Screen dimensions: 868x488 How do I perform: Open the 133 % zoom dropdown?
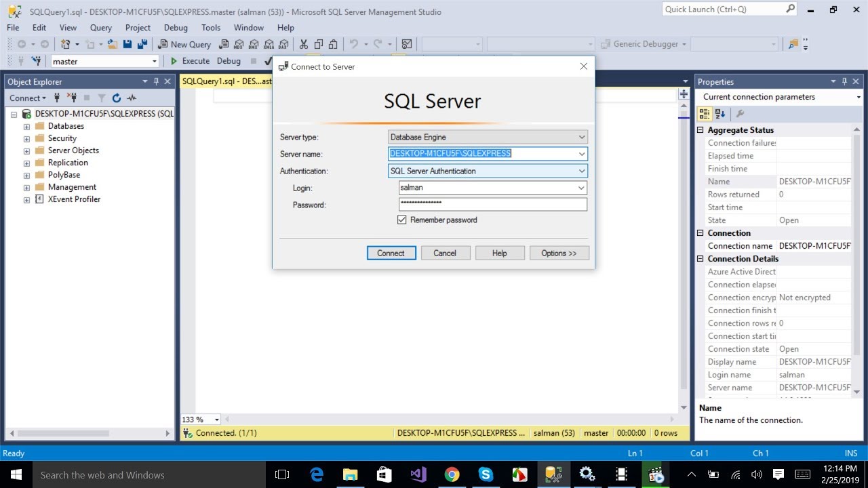click(x=216, y=420)
